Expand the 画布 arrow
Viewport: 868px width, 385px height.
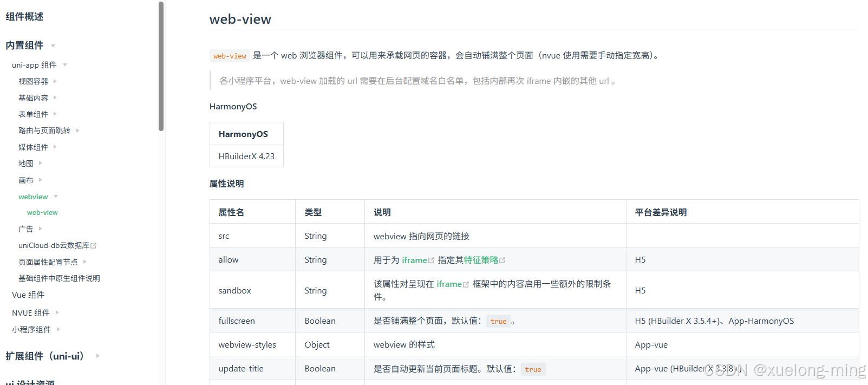coord(41,180)
